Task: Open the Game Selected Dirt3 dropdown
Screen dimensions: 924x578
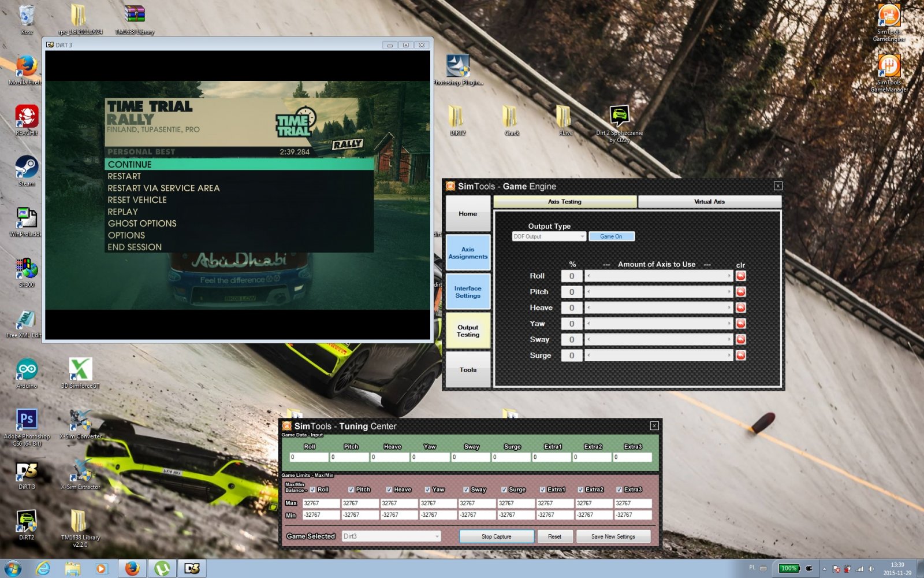Action: click(391, 536)
